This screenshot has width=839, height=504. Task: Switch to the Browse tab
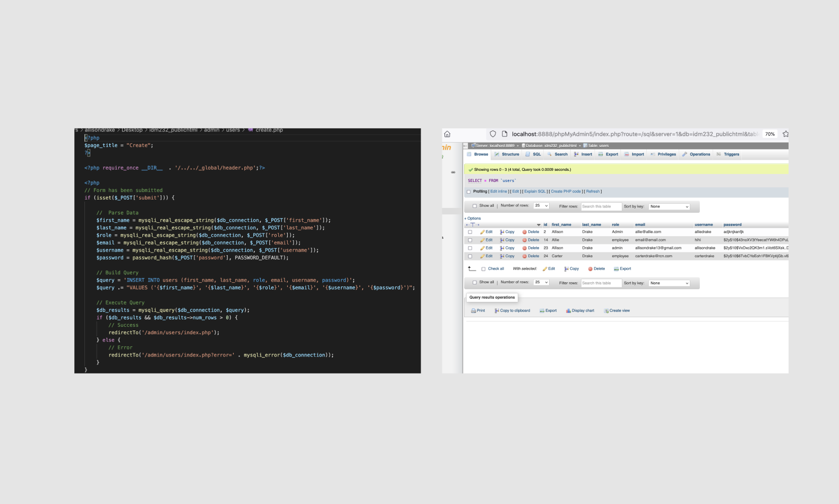(x=478, y=154)
